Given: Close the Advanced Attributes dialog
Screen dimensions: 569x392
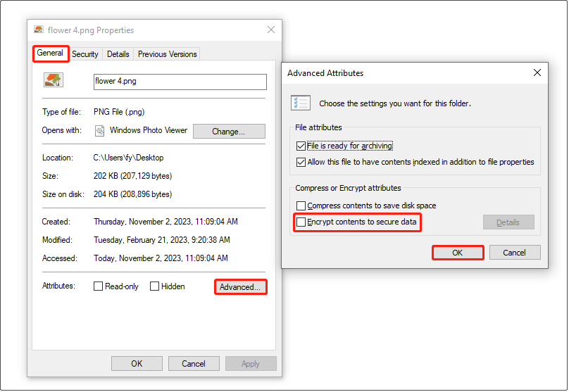Looking at the screenshot, I should click(x=537, y=72).
